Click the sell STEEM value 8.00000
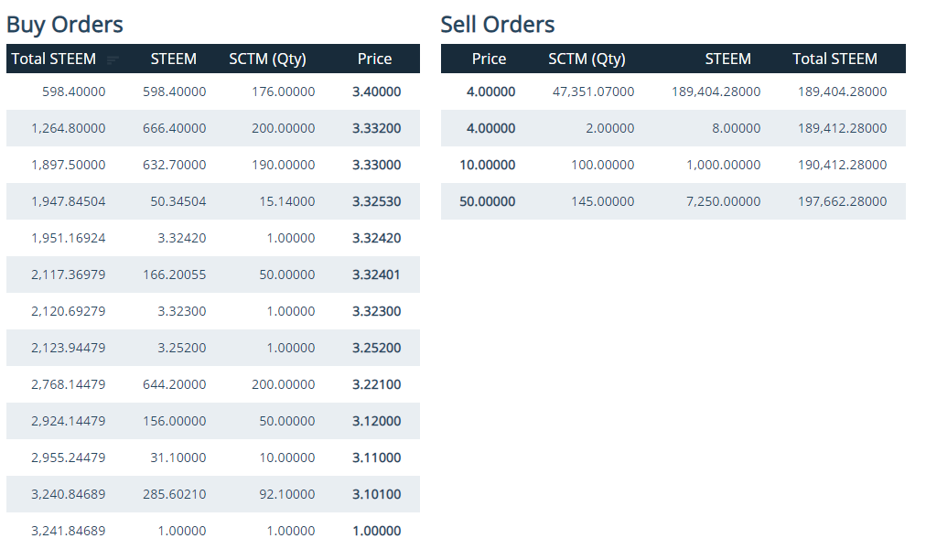Viewport: 926px width, 560px height. coord(737,128)
